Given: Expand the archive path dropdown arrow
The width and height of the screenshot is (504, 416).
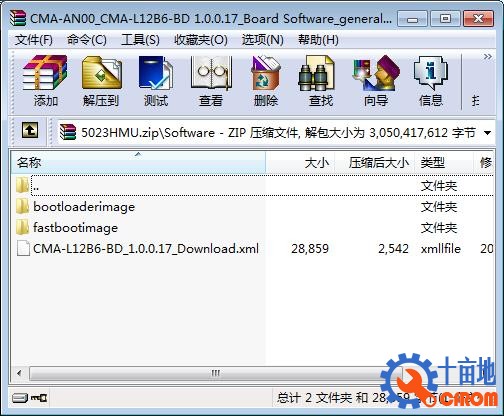Looking at the screenshot, I should [487, 133].
